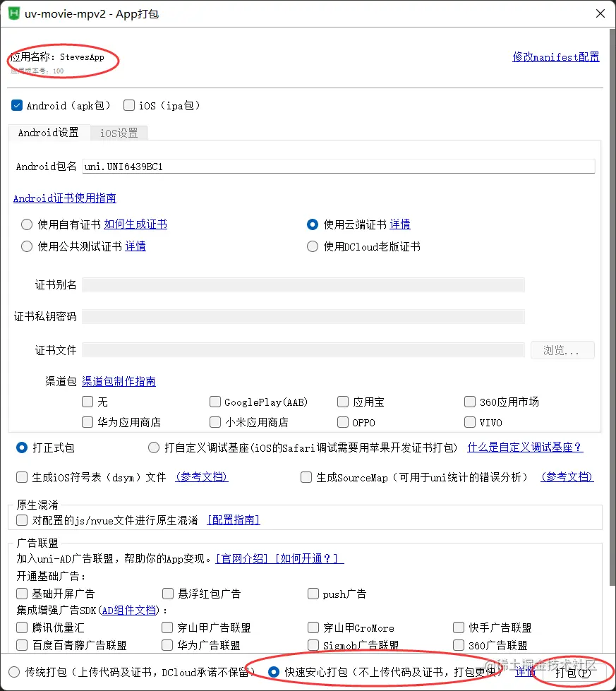The height and width of the screenshot is (691, 616).
Task: Select 使用DCloud老版证书 radio option
Action: 313,246
